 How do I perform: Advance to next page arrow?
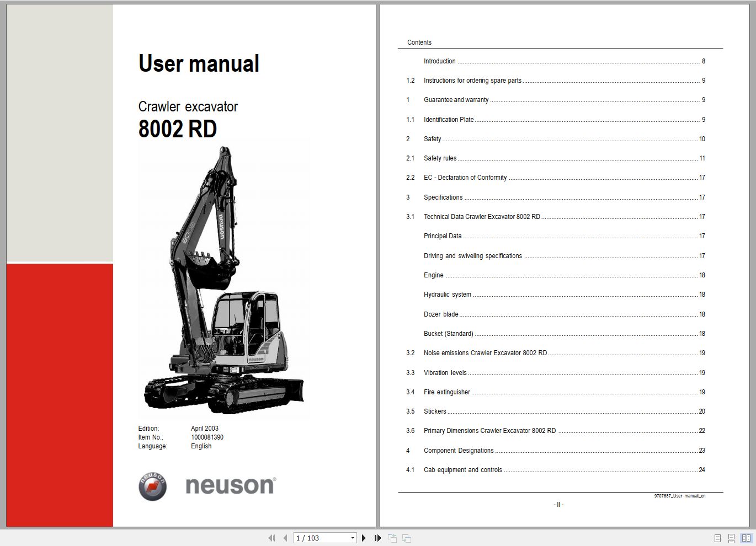click(x=364, y=538)
